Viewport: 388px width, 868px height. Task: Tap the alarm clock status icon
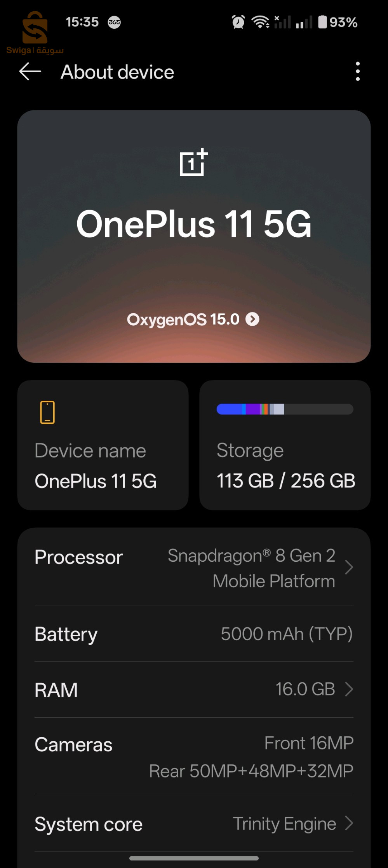pos(238,22)
